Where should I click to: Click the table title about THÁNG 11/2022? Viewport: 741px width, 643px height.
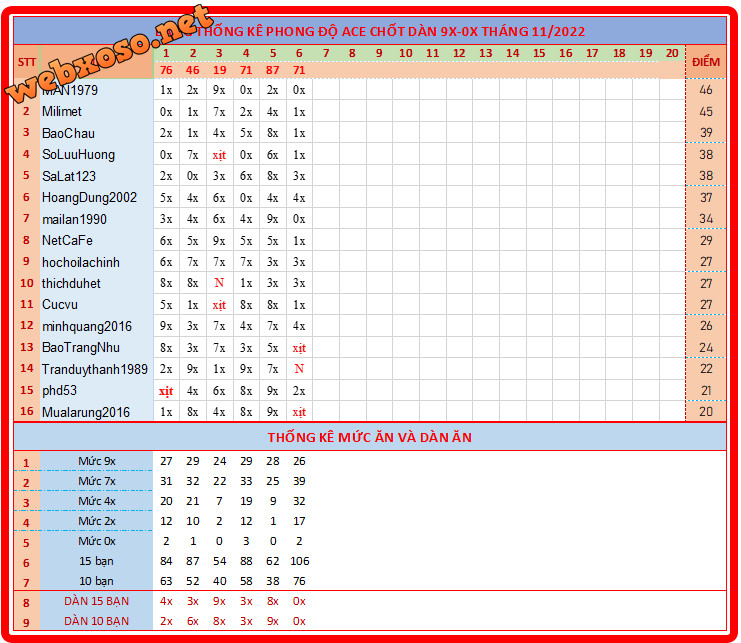pyautogui.click(x=370, y=31)
